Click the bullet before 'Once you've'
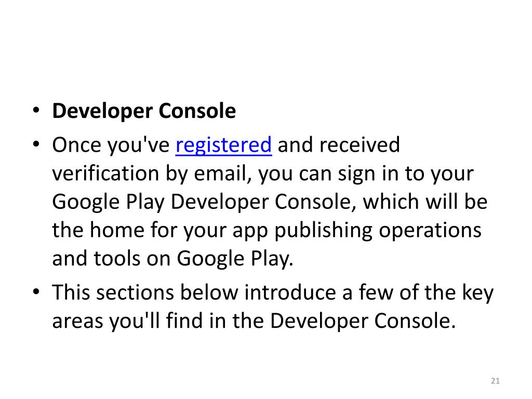Viewport: 532px width, 399px height. click(x=36, y=144)
